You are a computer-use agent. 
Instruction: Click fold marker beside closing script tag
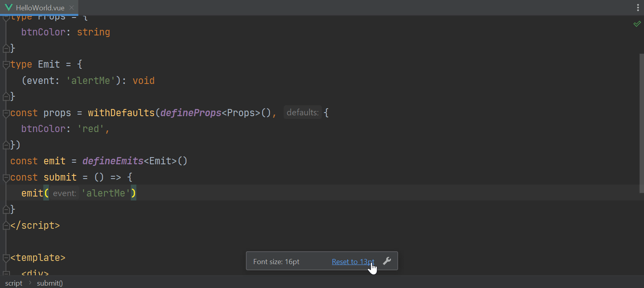(x=6, y=226)
